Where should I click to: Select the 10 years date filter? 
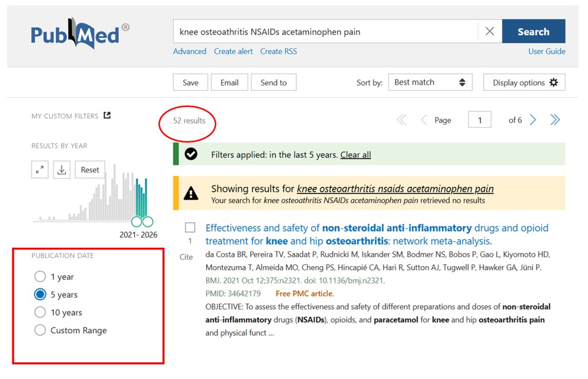(x=40, y=312)
